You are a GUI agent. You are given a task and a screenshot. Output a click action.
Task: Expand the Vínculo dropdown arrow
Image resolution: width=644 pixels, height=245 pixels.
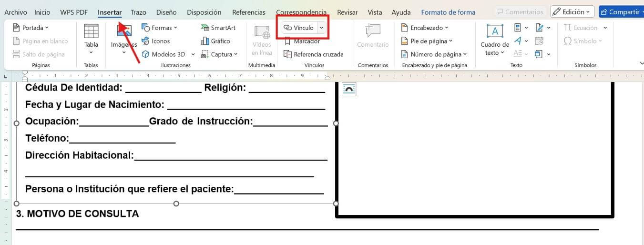coord(321,28)
